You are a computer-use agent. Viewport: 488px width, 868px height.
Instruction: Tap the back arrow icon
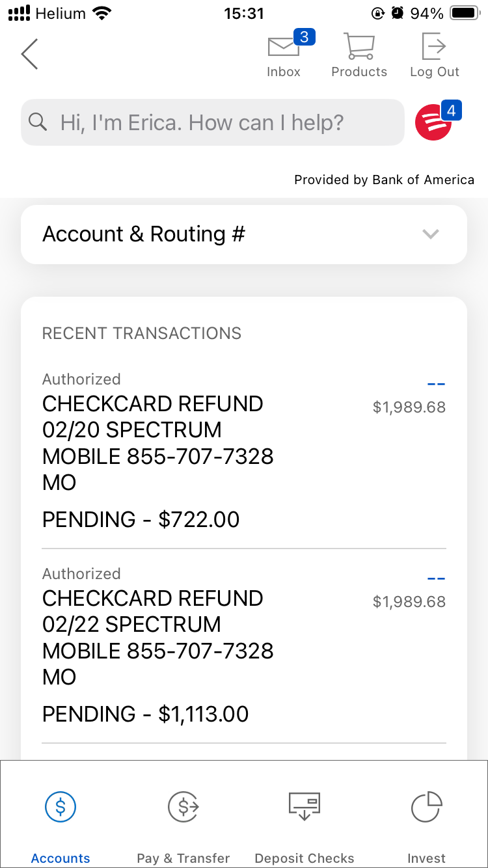point(29,54)
